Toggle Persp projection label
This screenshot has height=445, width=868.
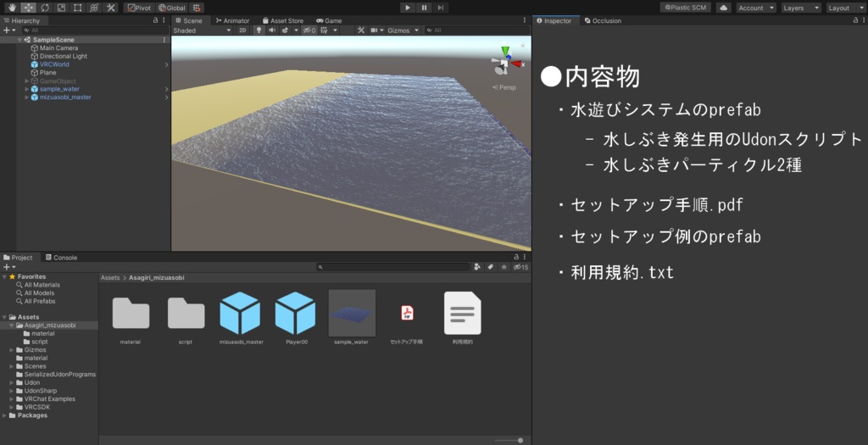(x=504, y=87)
